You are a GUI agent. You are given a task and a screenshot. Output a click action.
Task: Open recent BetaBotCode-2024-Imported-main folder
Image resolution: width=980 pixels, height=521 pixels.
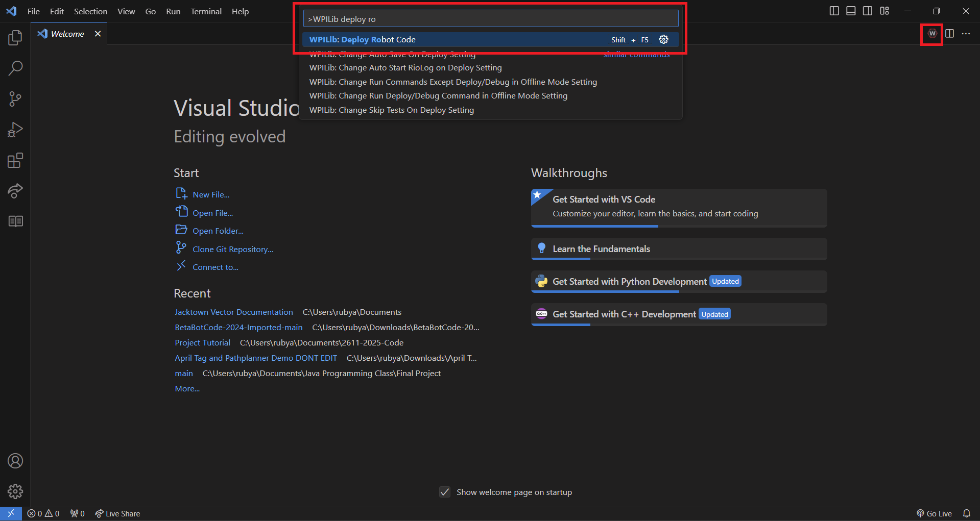[x=238, y=327]
